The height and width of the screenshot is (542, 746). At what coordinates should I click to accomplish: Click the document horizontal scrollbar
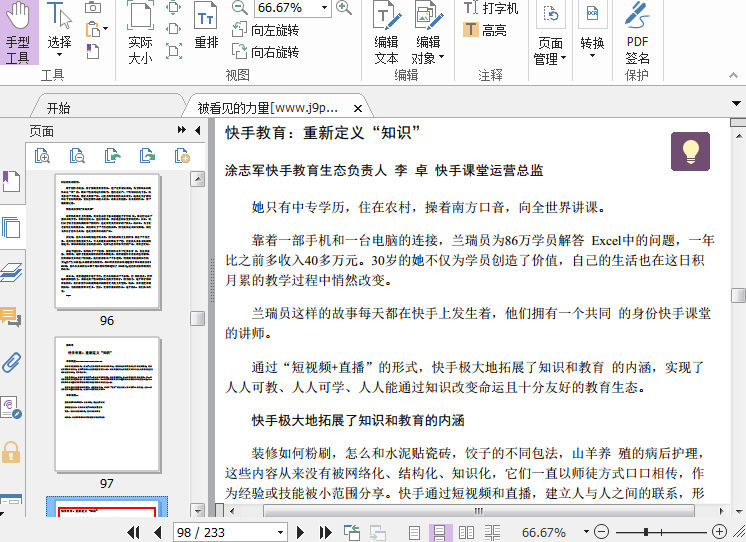coord(478,511)
